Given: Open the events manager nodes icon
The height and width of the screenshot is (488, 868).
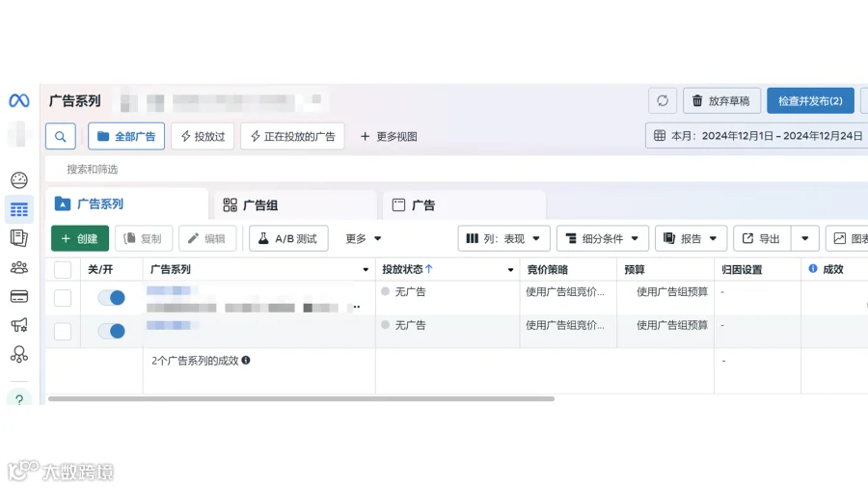Looking at the screenshot, I should pos(19,354).
